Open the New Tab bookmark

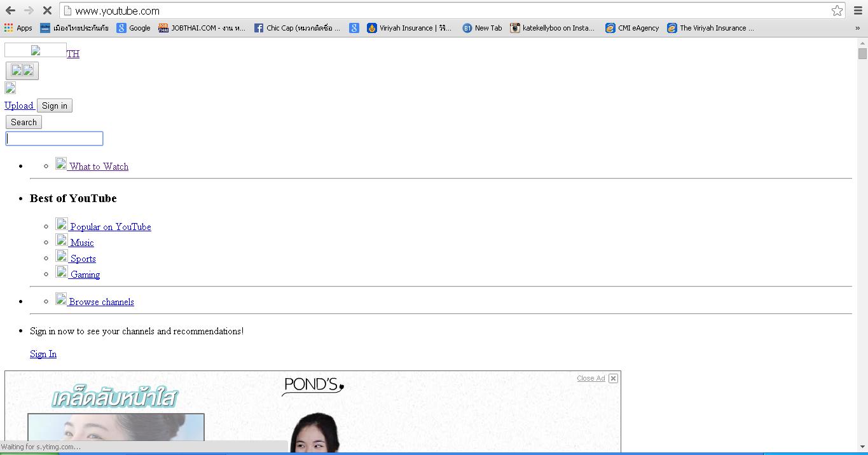point(482,28)
